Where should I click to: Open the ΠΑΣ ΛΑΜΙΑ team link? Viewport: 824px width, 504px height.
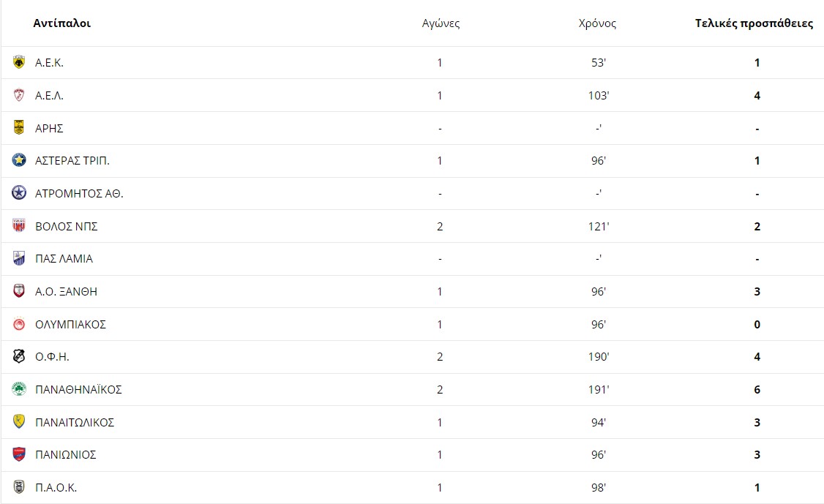(64, 258)
